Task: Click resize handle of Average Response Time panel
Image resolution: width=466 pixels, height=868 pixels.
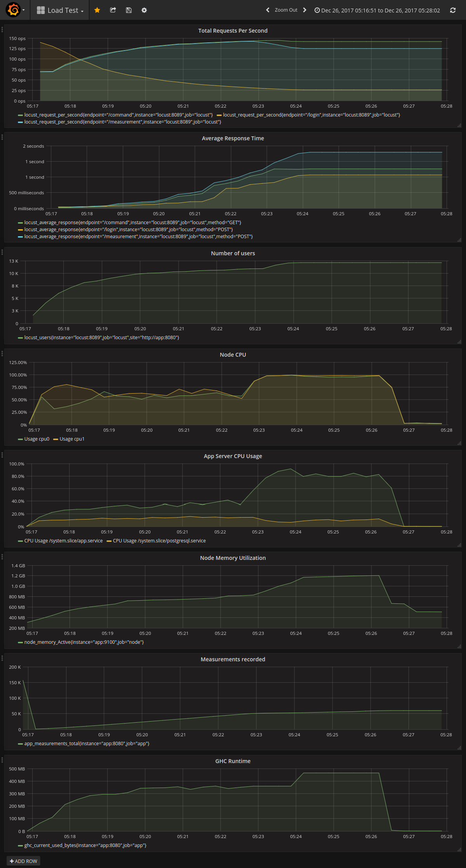Action: click(x=459, y=240)
